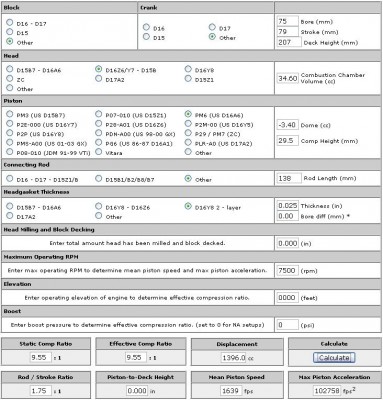Click the Bore (mm) input field
Viewport: 383px width, 400px height.
287,21
